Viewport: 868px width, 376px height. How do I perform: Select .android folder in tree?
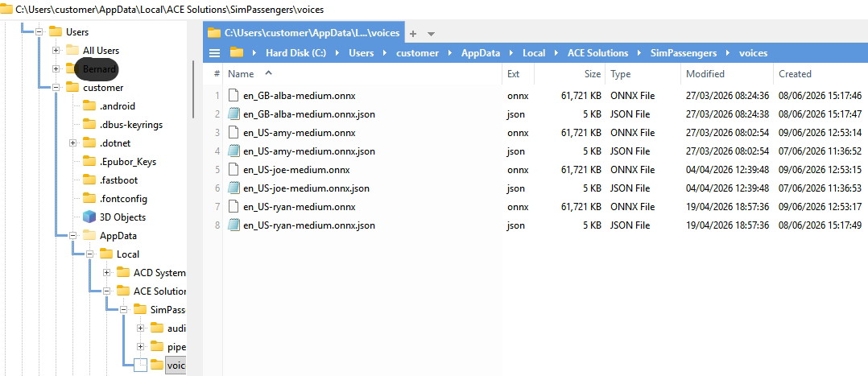tap(117, 106)
